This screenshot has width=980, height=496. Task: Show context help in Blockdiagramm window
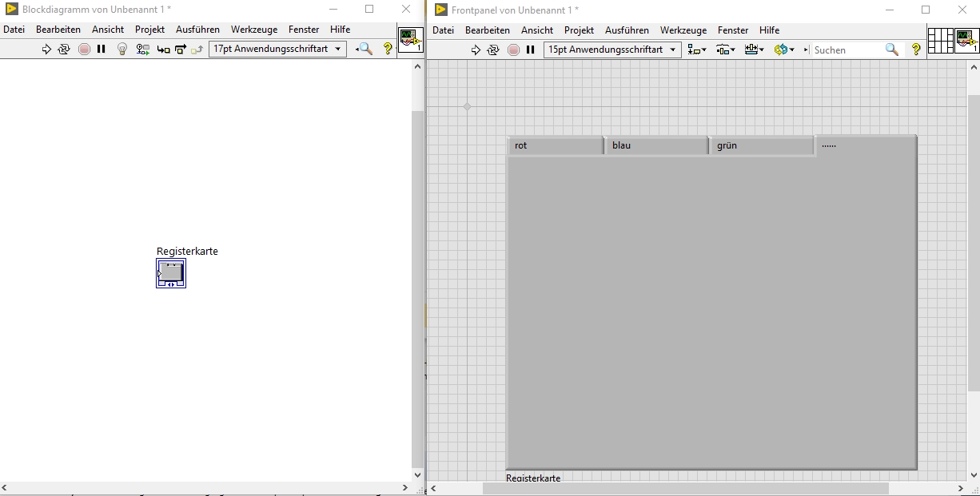click(x=388, y=49)
